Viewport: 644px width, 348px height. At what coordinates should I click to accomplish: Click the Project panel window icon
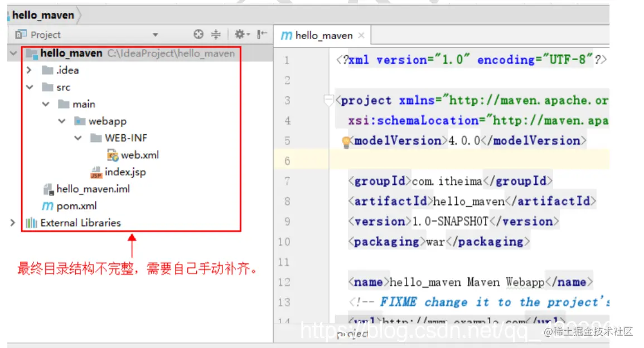pos(21,35)
